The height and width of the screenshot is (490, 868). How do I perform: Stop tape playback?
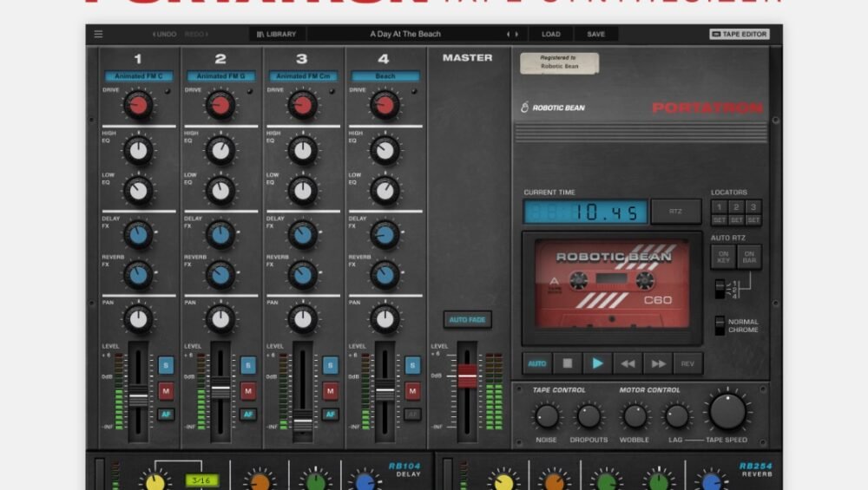(568, 363)
